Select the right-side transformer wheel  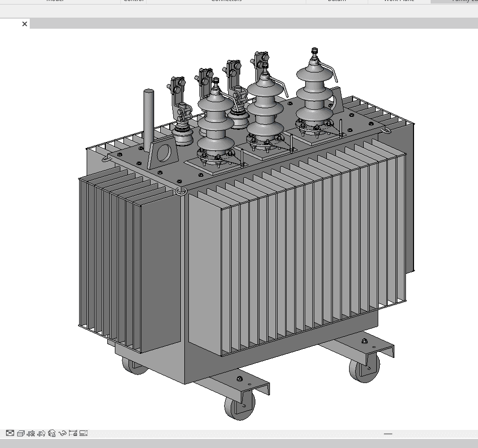tap(364, 369)
